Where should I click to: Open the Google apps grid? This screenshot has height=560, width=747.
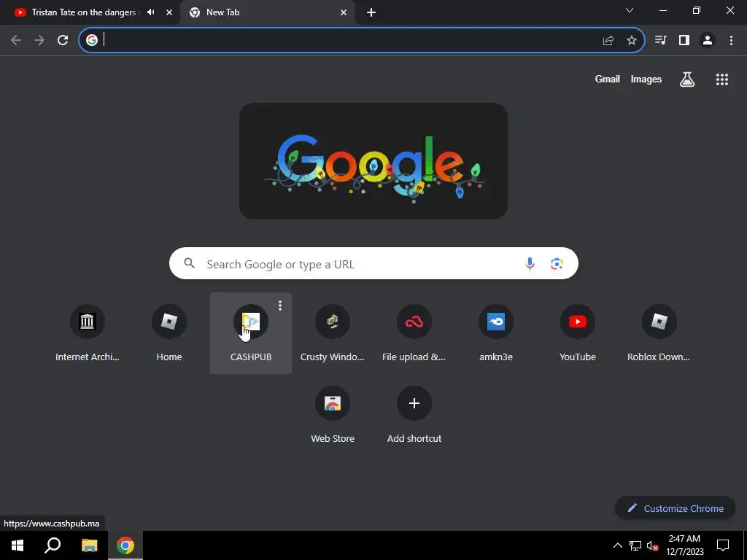(721, 79)
